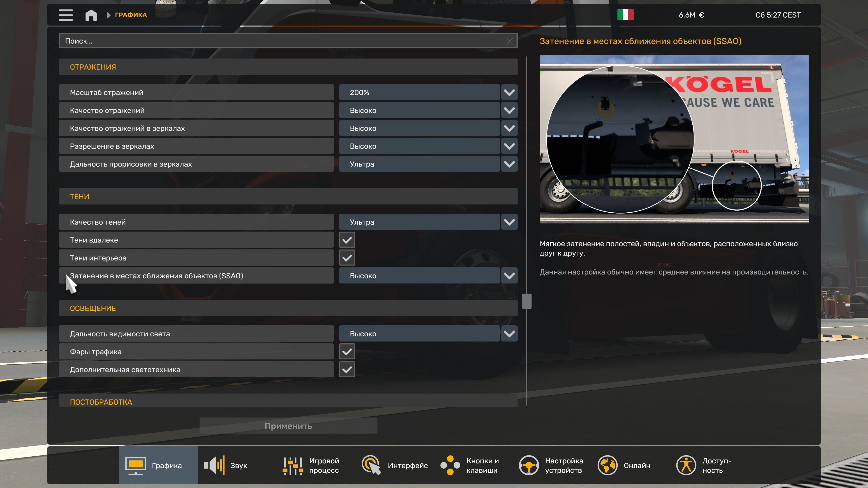Open device setup steering wheel icon
Viewport: 868px width, 488px height.
[x=529, y=465]
